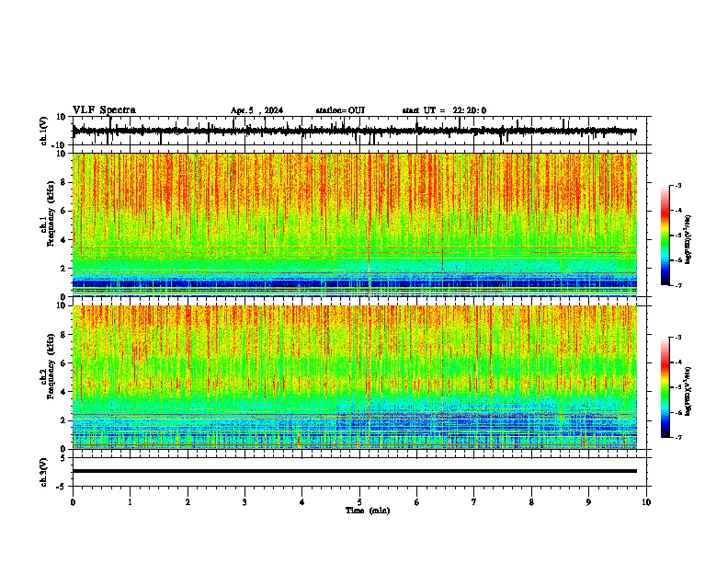728x563 pixels.
Task: Click the ch.1 color bar "-3" label
Action: point(678,186)
